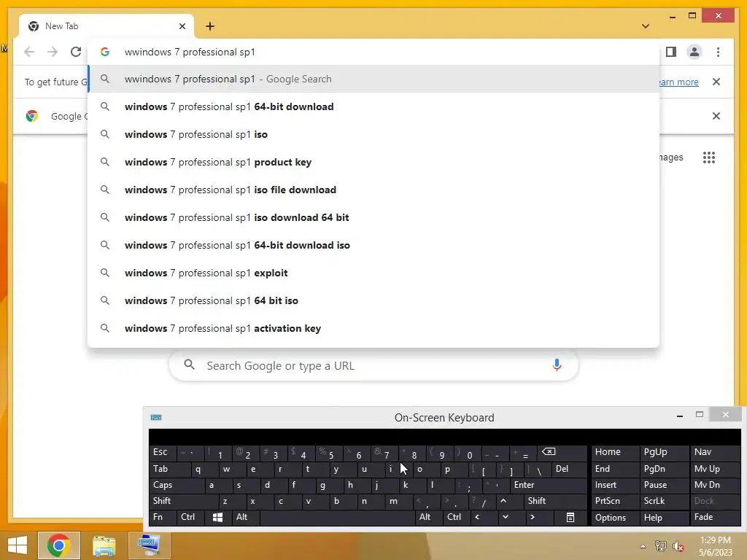This screenshot has width=747, height=560.
Task: Reload the page in Chrome
Action: [x=76, y=52]
